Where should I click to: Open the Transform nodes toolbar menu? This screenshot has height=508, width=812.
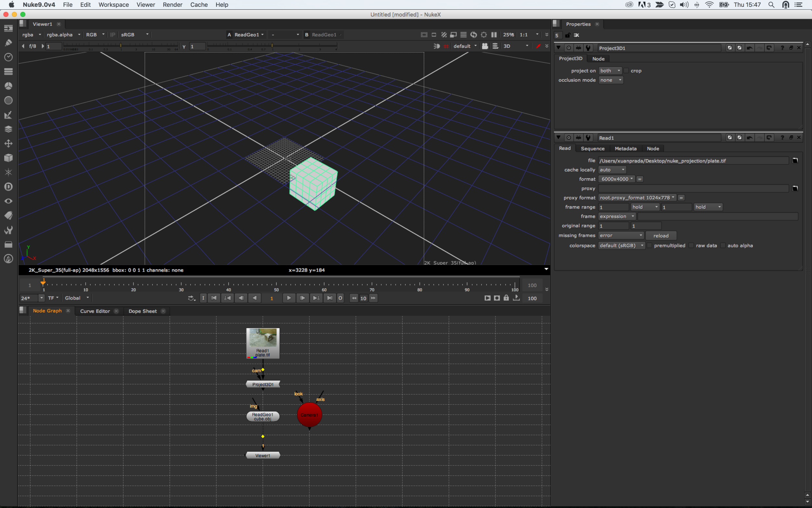click(8, 143)
